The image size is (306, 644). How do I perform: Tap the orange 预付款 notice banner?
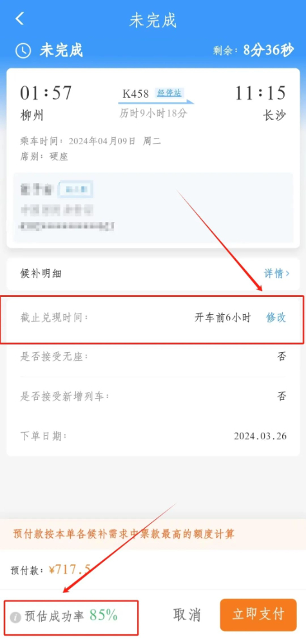153,535
